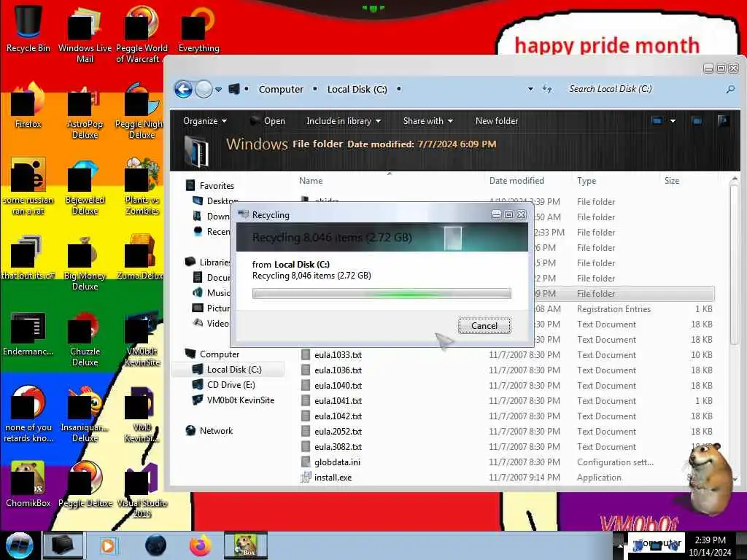Open Bejeweled Deluxe desktop icon
The image size is (747, 560).
(85, 187)
